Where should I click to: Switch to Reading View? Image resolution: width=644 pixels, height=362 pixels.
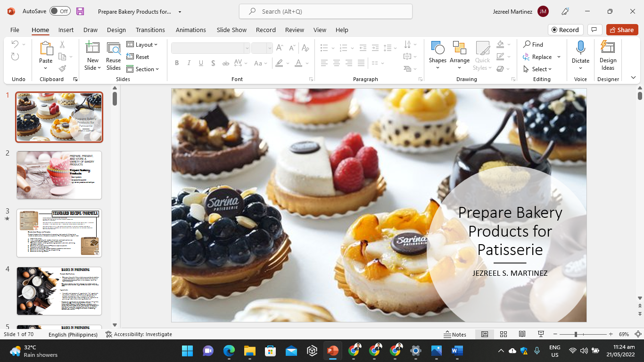[522, 334]
